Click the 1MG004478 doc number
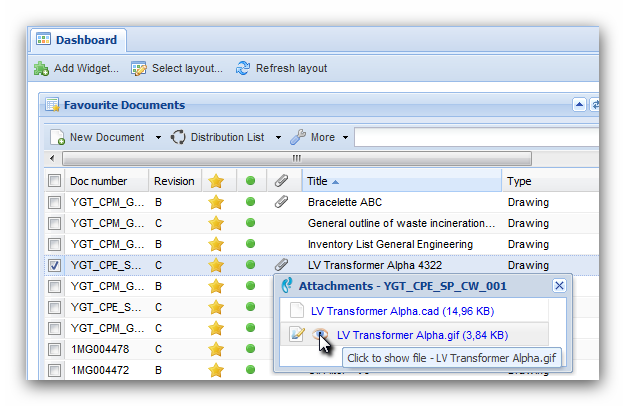This screenshot has width=625, height=406. [x=100, y=349]
